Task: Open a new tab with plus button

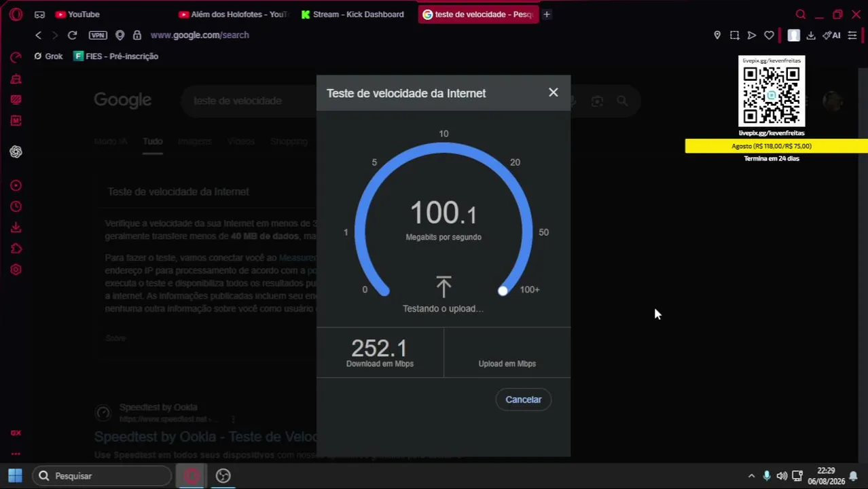Action: tap(547, 14)
